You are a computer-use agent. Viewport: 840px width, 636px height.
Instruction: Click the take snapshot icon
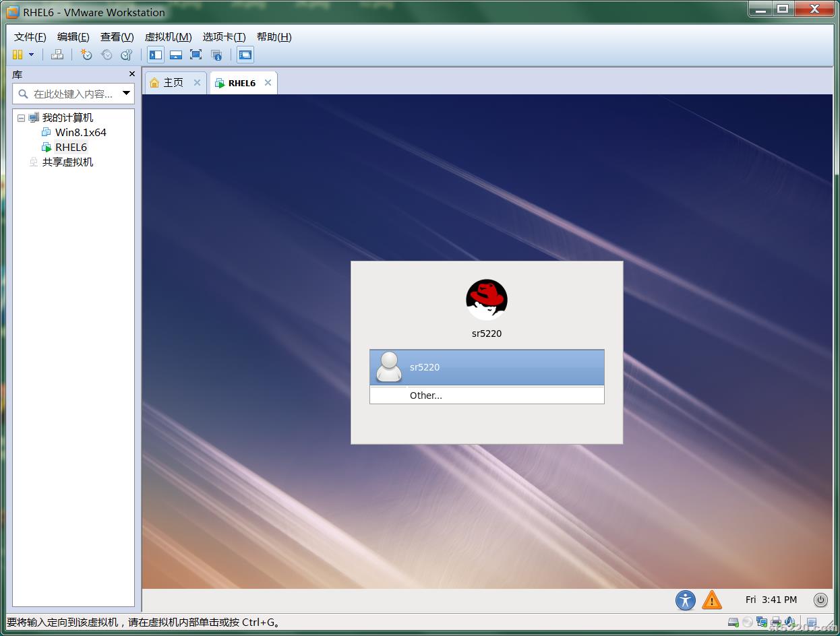pos(86,55)
